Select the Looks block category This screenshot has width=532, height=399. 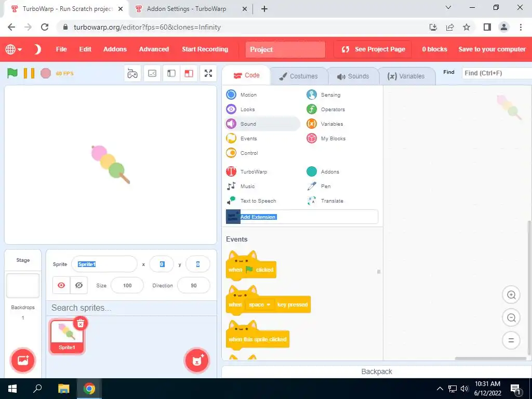click(x=241, y=109)
